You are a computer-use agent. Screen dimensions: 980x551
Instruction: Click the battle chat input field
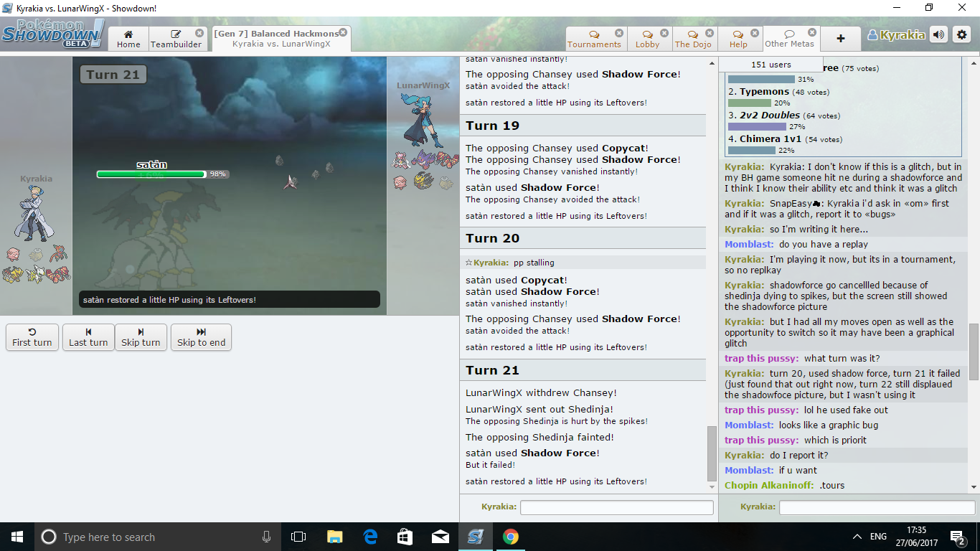(617, 507)
